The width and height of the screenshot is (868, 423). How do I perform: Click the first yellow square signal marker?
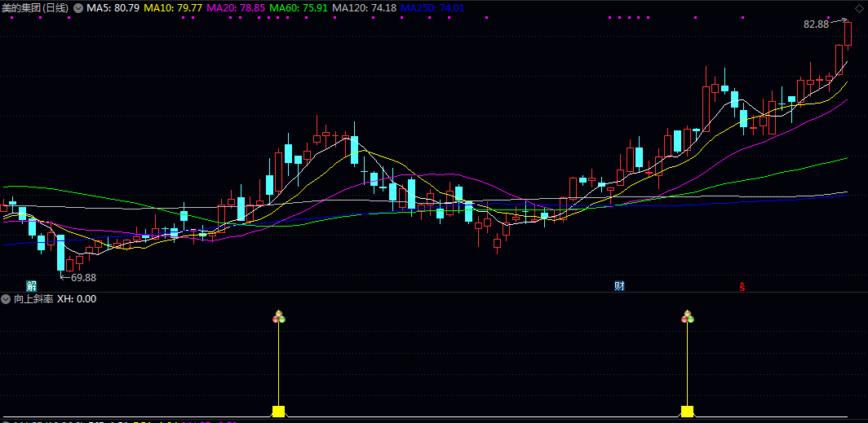click(x=278, y=411)
